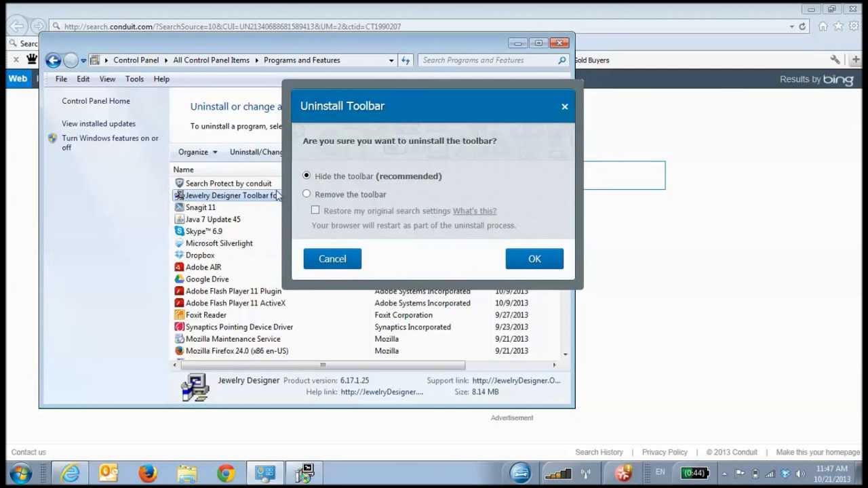Viewport: 868px width, 488px height.
Task: Refresh the Programs and Features address bar
Action: tap(406, 60)
